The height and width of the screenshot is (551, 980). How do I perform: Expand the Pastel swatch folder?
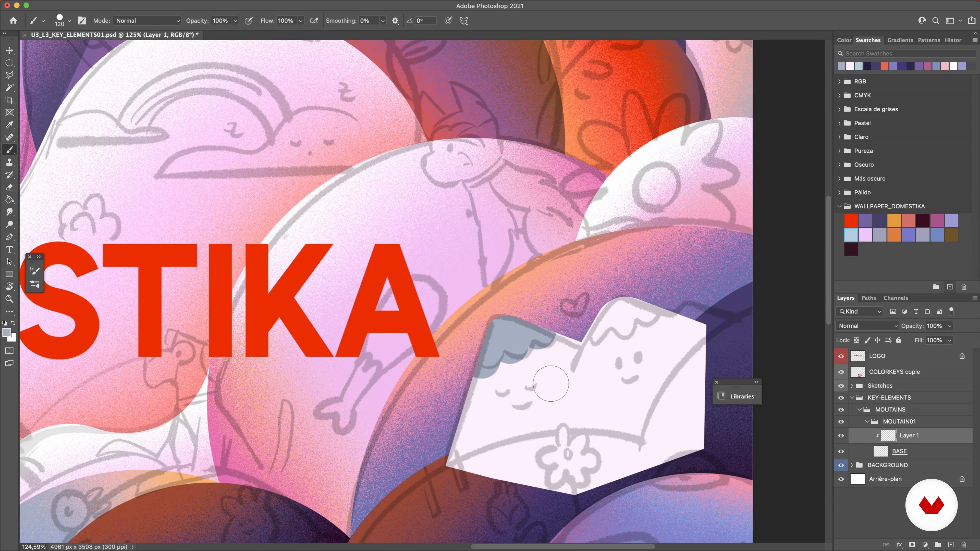[839, 123]
